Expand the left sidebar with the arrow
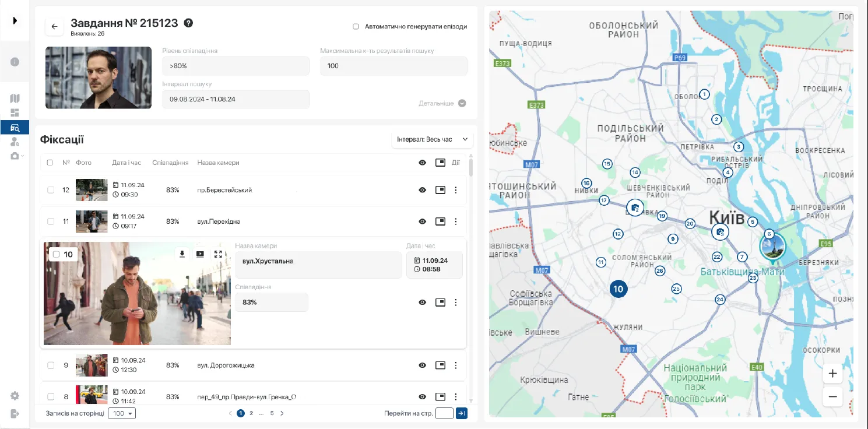Viewport: 868px width, 429px height. (x=15, y=20)
